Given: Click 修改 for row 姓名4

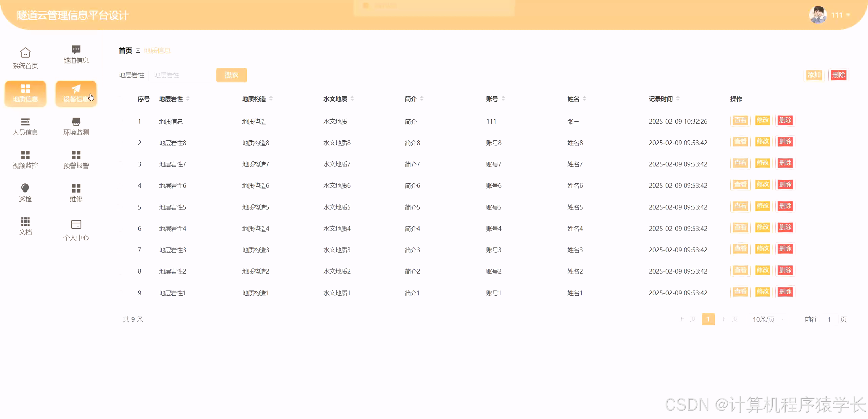Looking at the screenshot, I should [x=763, y=227].
